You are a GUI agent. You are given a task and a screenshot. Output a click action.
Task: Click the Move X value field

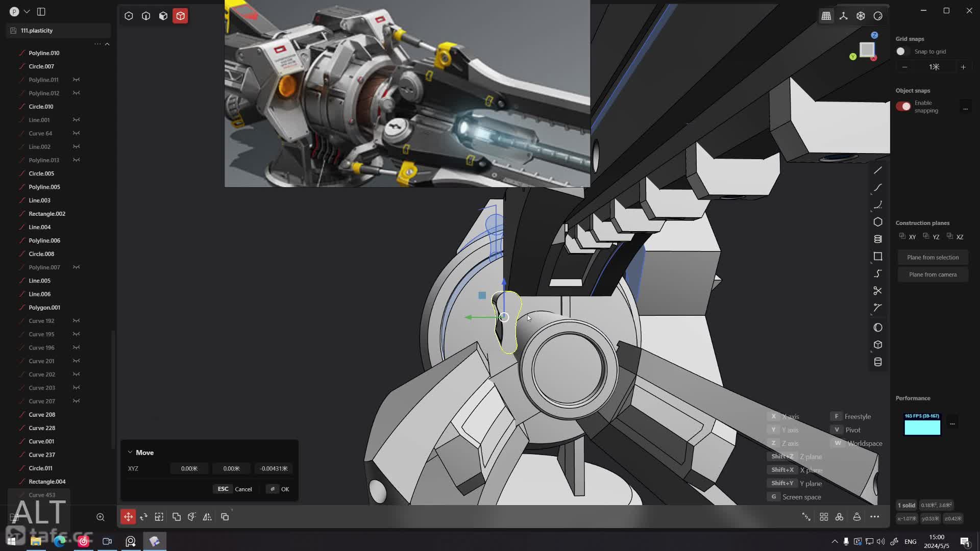(189, 468)
